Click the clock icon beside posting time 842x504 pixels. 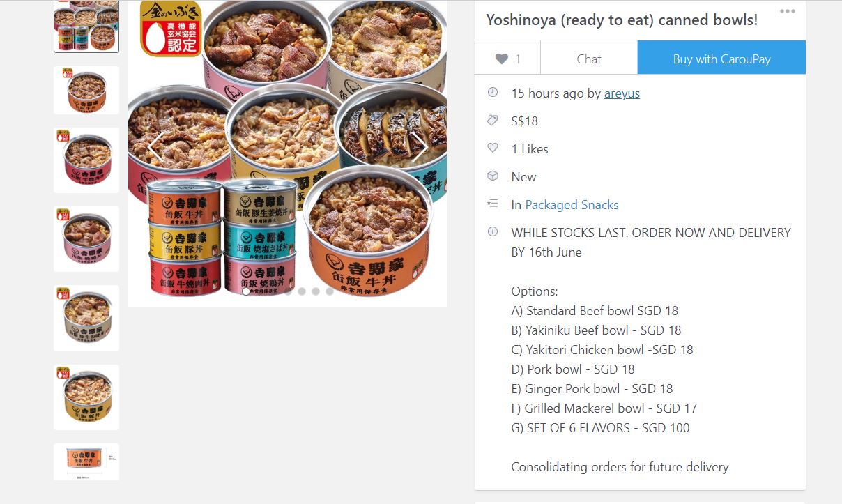[x=493, y=93]
